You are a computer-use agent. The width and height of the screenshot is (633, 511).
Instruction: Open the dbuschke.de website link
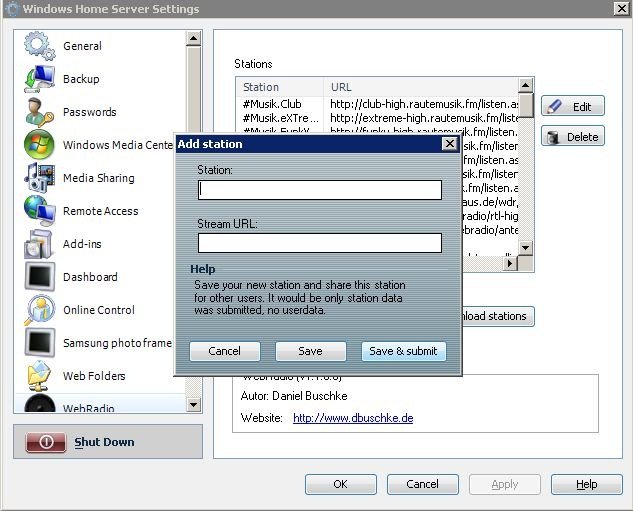point(353,418)
